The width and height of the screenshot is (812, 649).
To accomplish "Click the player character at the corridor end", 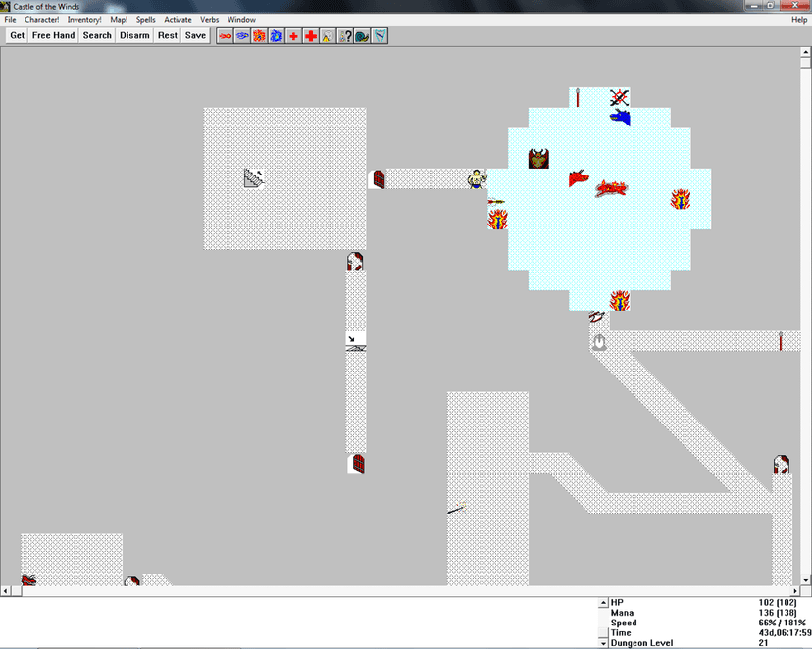I will [x=477, y=179].
